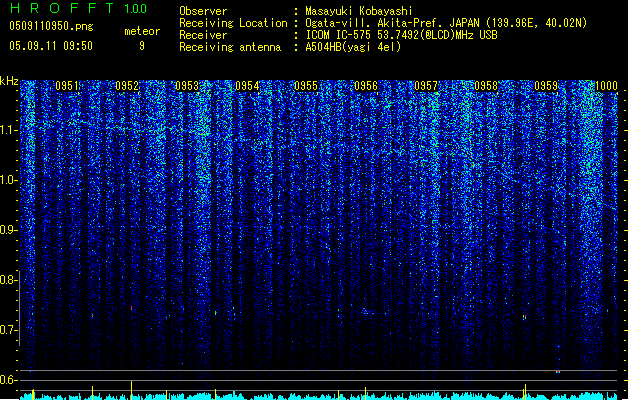Click the 'Receiver' field label
This screenshot has height=400, width=629.
click(x=203, y=35)
